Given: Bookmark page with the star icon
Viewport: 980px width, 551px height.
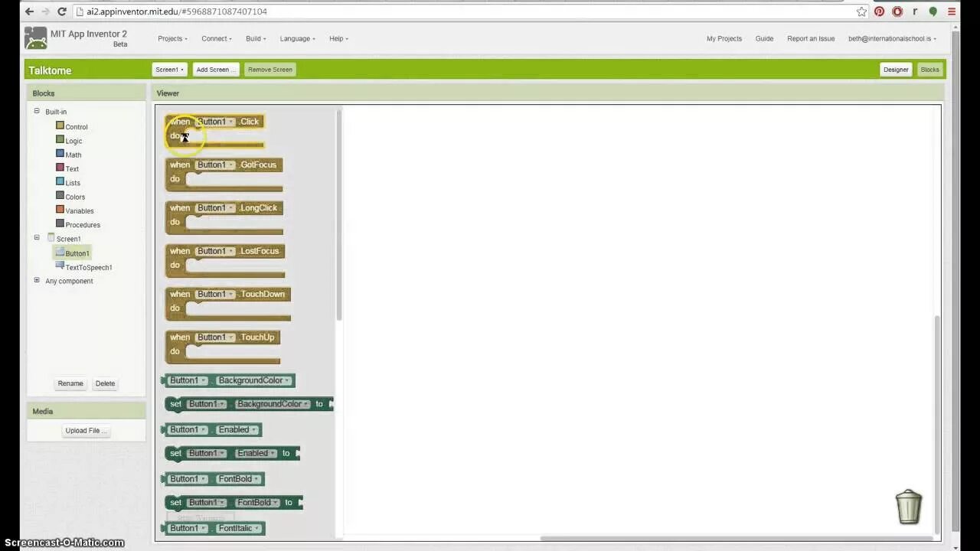Looking at the screenshot, I should click(x=861, y=11).
